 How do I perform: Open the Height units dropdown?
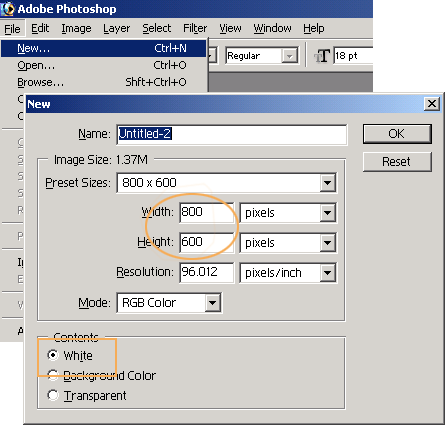tap(328, 243)
